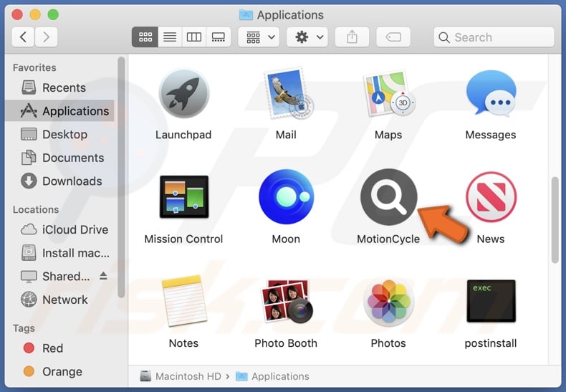566x392 pixels.
Task: Switch to icon view mode
Action: (x=145, y=37)
